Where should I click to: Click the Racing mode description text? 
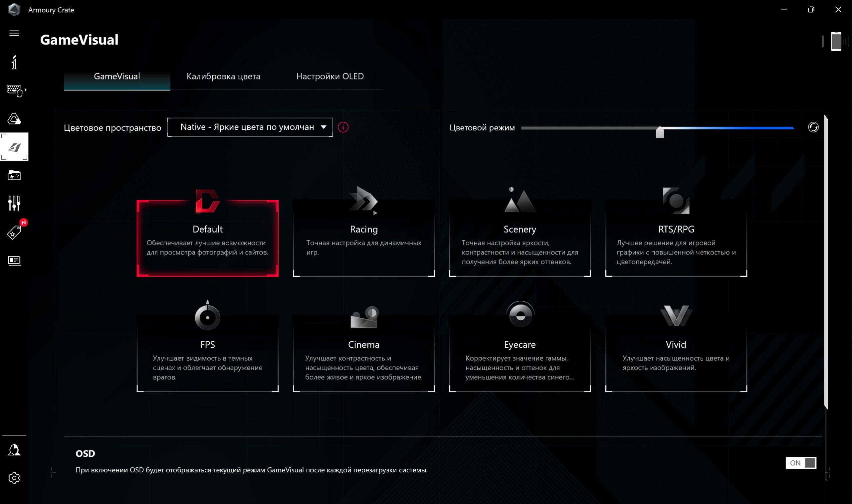363,248
